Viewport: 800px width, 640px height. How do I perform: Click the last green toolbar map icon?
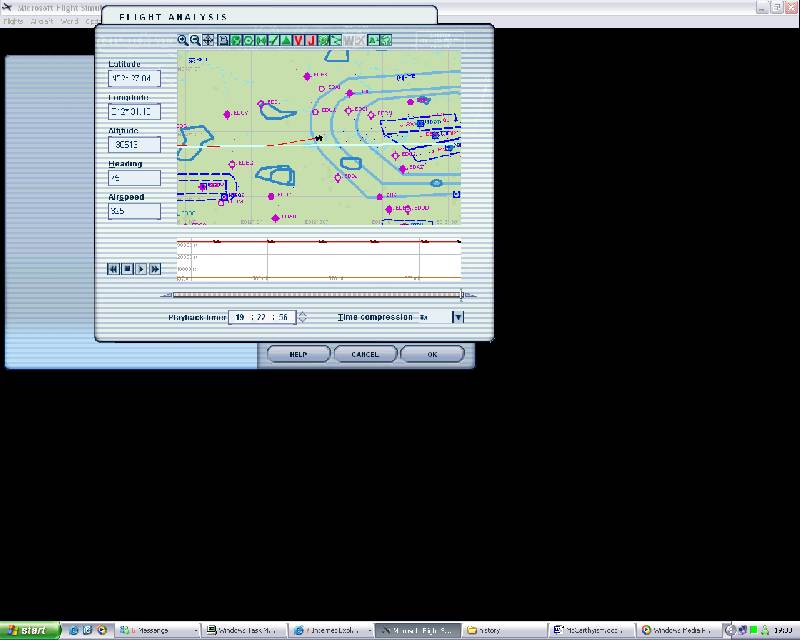coord(386,40)
